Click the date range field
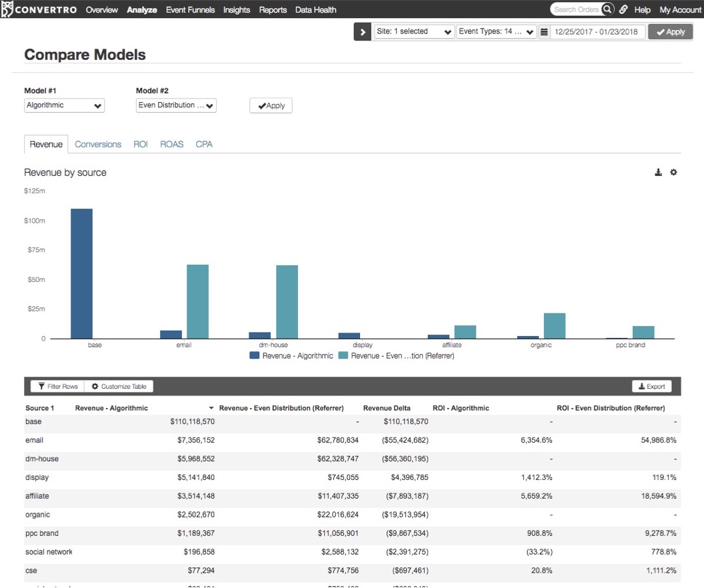 pos(597,32)
